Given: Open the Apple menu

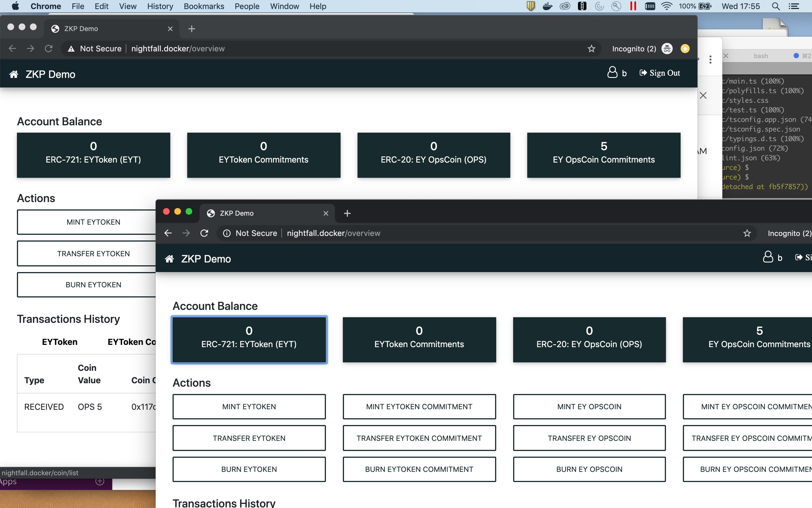Looking at the screenshot, I should coord(16,6).
